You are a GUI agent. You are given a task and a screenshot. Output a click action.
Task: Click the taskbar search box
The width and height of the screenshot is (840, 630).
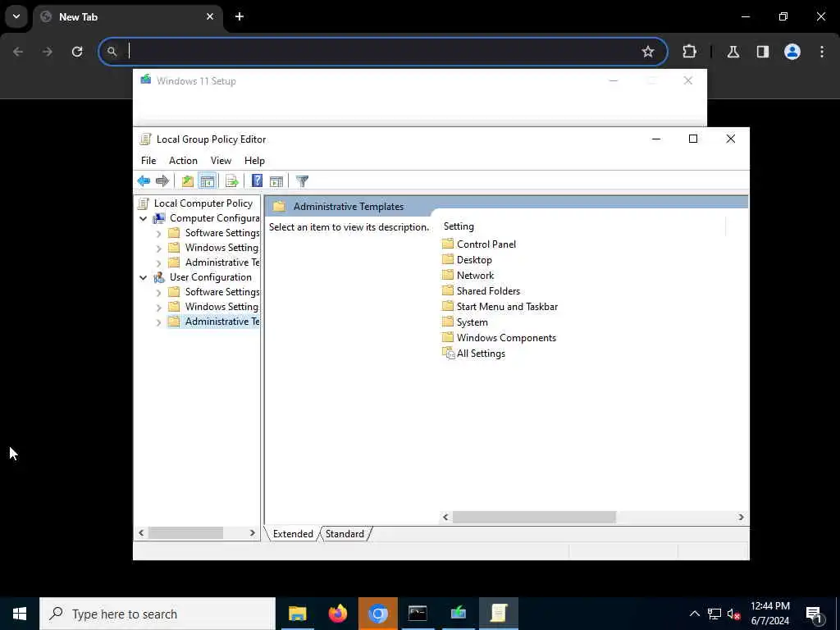tap(157, 614)
